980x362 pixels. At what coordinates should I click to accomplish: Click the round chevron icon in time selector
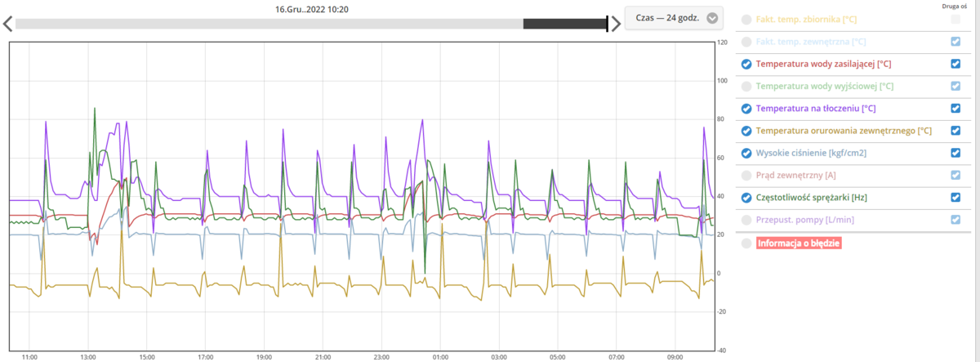712,18
